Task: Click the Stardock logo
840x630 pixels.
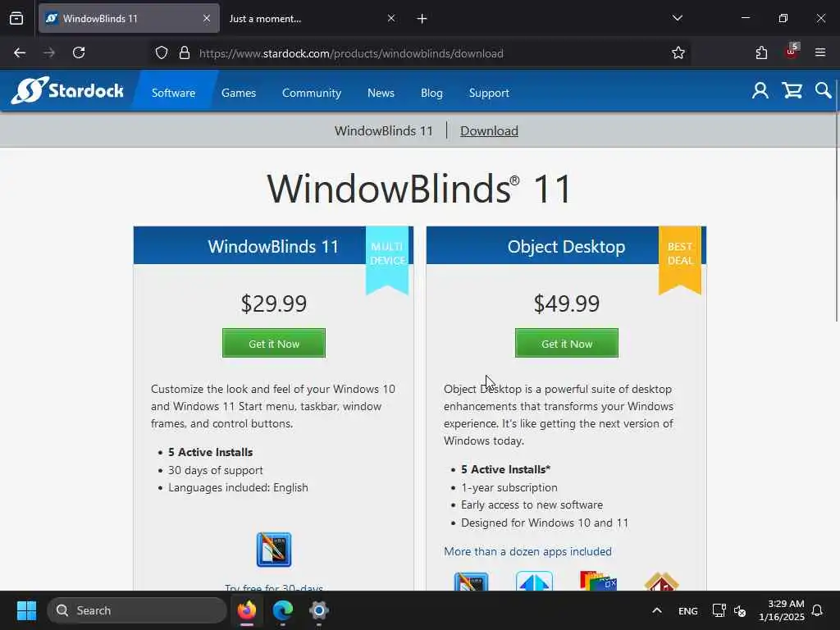Action: (67, 90)
